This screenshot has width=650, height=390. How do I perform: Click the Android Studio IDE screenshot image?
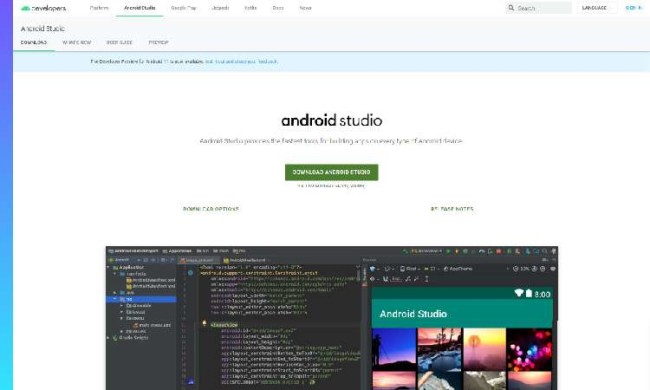tap(332, 318)
